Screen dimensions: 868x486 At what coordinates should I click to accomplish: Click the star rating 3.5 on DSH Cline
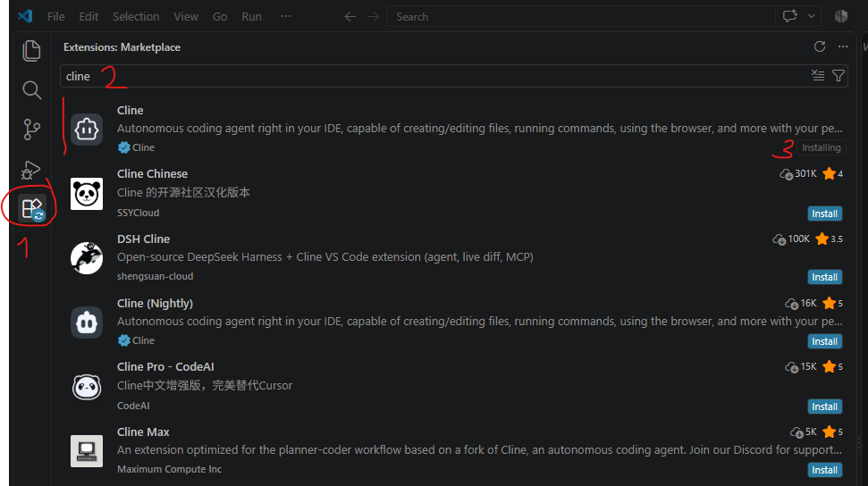(830, 239)
